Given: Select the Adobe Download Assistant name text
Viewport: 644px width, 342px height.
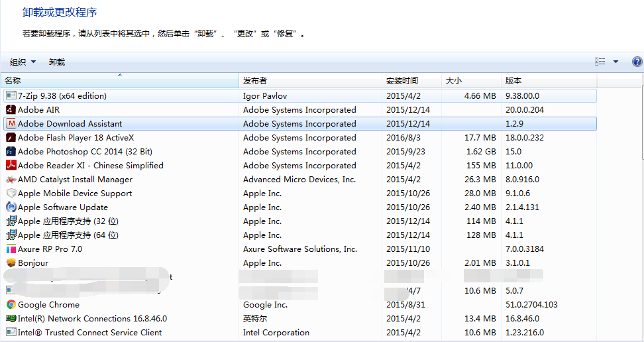Looking at the screenshot, I should pos(70,124).
